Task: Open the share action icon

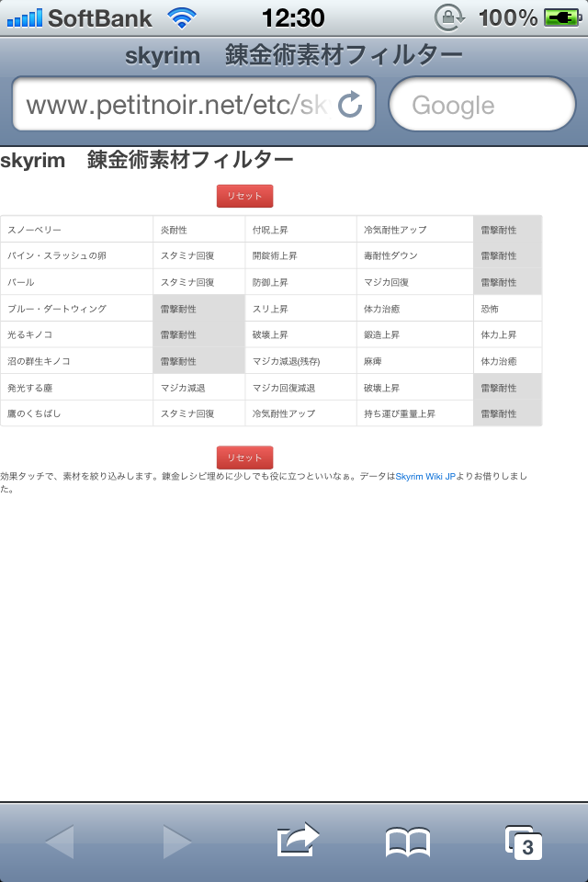Action: pos(298,840)
